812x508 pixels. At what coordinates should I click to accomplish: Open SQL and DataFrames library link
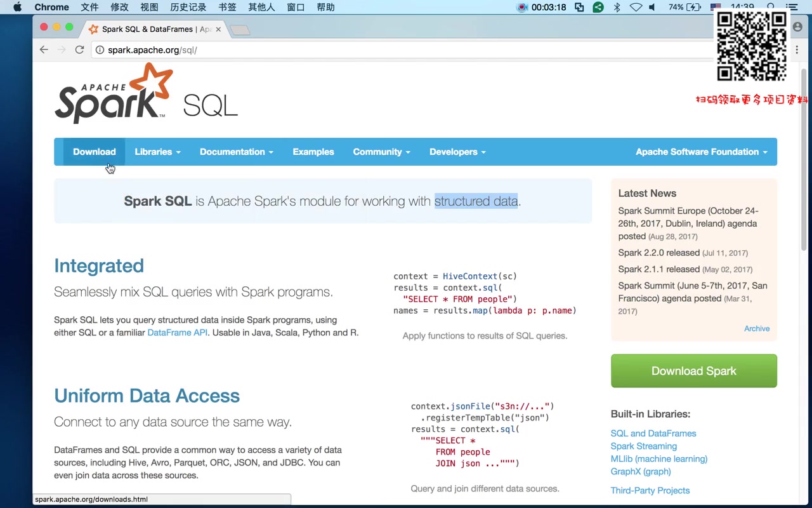[653, 433]
